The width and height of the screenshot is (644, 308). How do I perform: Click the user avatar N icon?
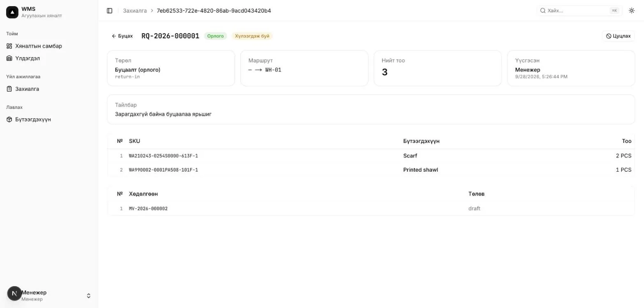pos(14,294)
